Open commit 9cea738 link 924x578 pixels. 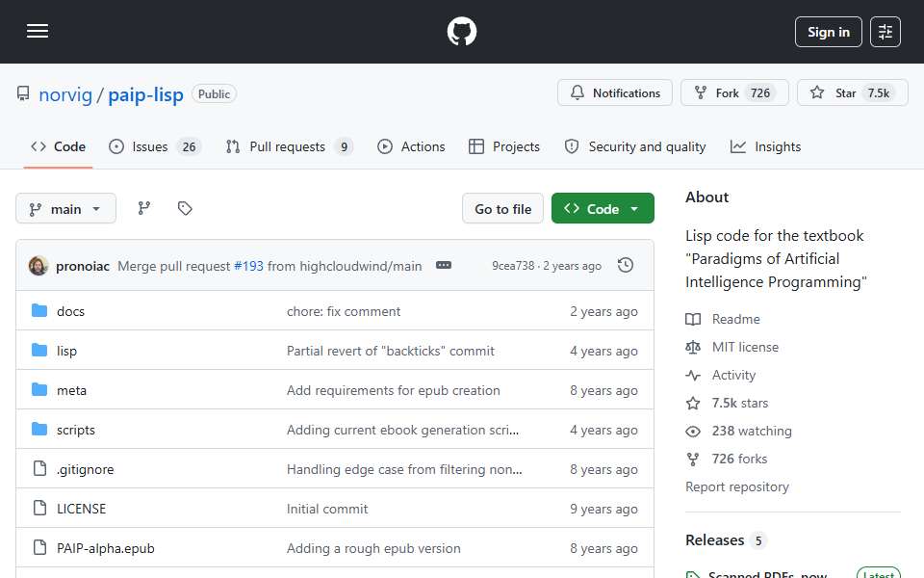tap(513, 266)
